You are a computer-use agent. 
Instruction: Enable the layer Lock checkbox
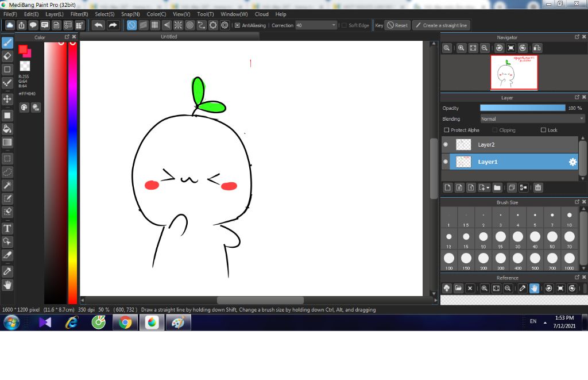[x=543, y=130]
